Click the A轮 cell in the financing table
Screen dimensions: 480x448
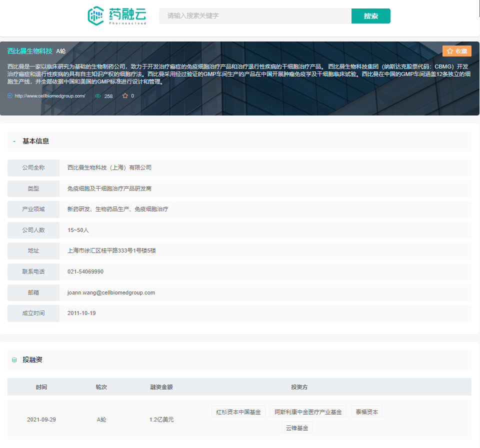101,419
